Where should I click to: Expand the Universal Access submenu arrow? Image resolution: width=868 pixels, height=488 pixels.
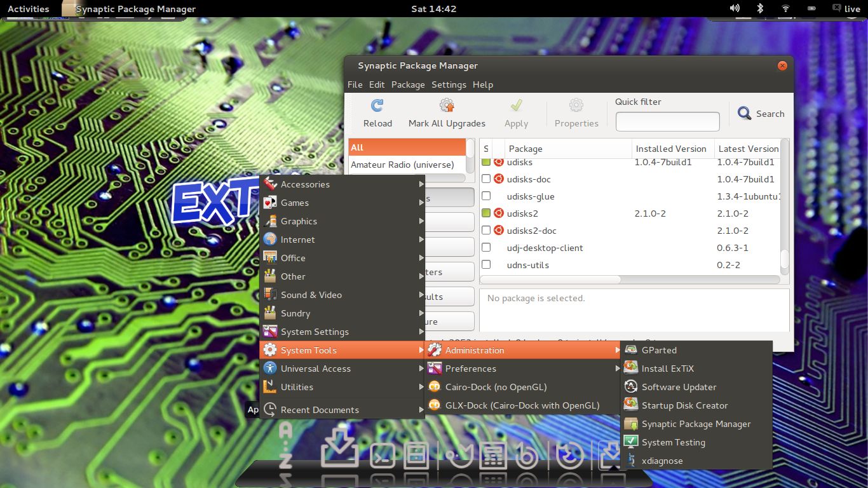(421, 369)
